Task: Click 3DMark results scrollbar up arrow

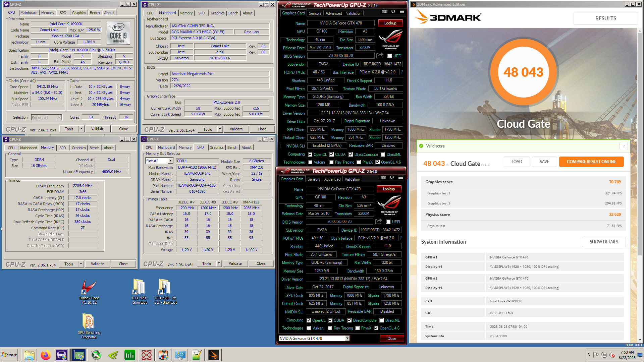Action: pyautogui.click(x=640, y=31)
